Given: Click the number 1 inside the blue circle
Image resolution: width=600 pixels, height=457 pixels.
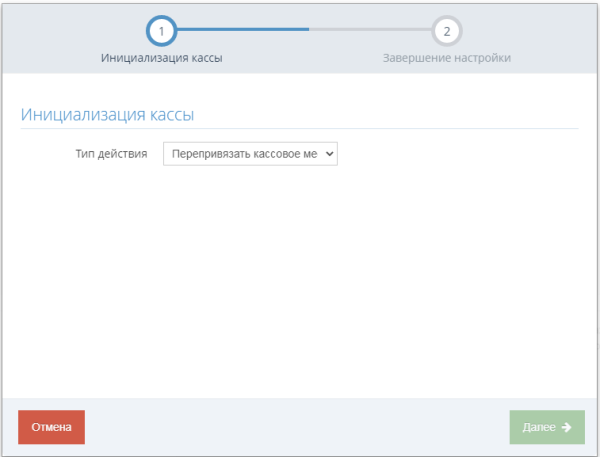Looking at the screenshot, I should pos(161,31).
